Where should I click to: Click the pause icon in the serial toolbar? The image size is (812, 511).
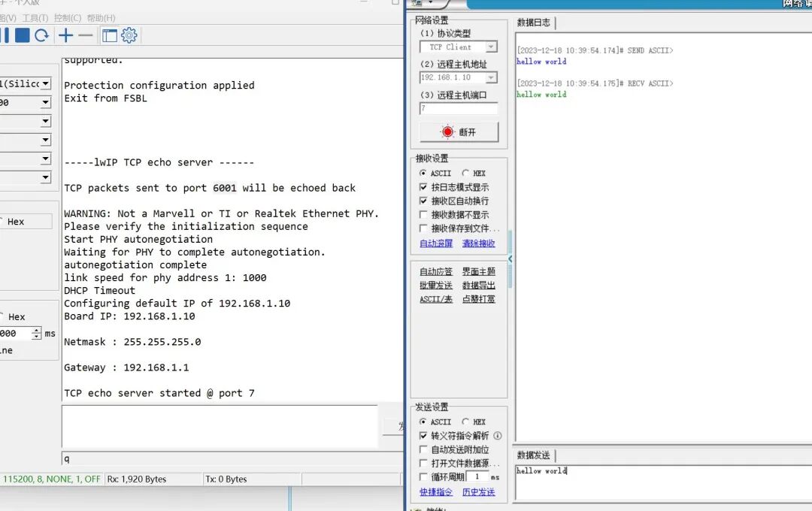pos(5,35)
